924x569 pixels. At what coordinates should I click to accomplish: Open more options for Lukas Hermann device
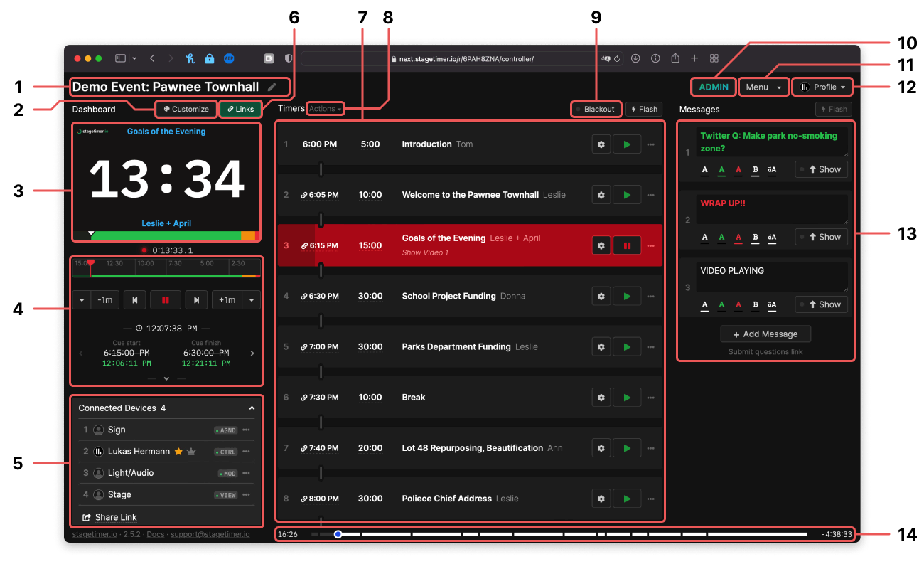coord(246,452)
